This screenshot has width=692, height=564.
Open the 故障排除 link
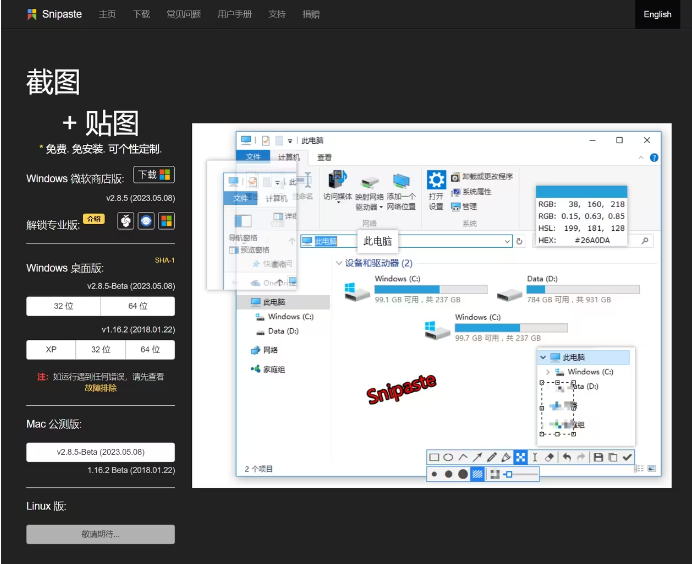coord(101,388)
